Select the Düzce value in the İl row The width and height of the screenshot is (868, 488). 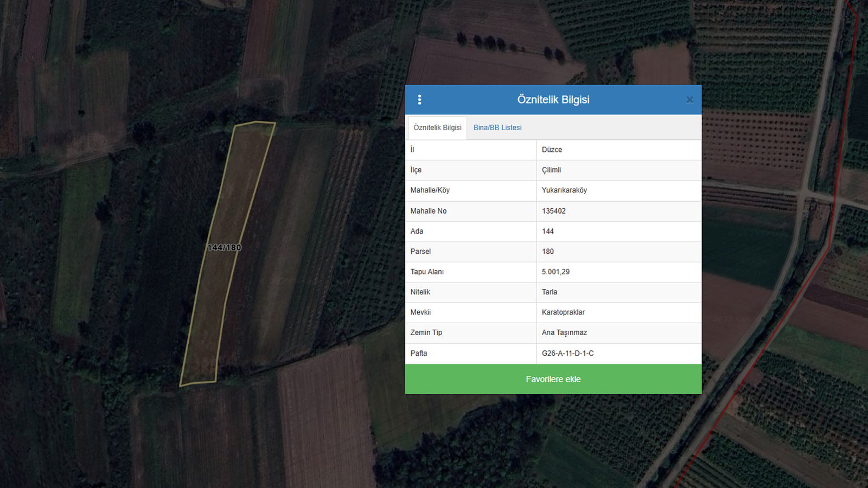552,150
